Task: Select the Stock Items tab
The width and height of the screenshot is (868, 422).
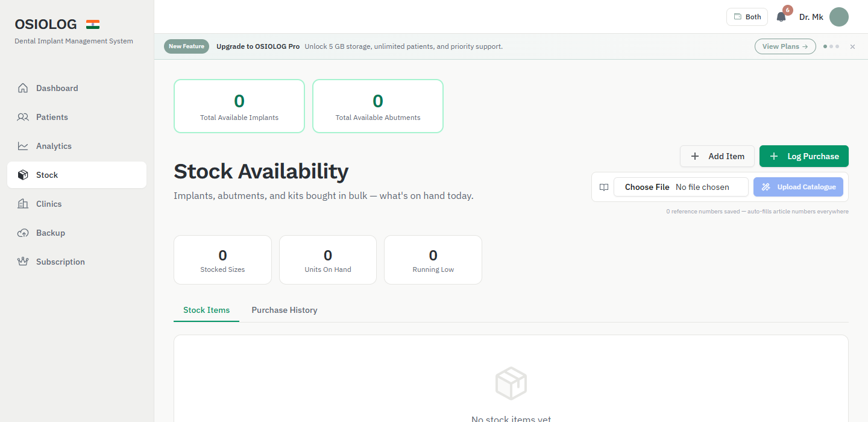Action: 206,310
